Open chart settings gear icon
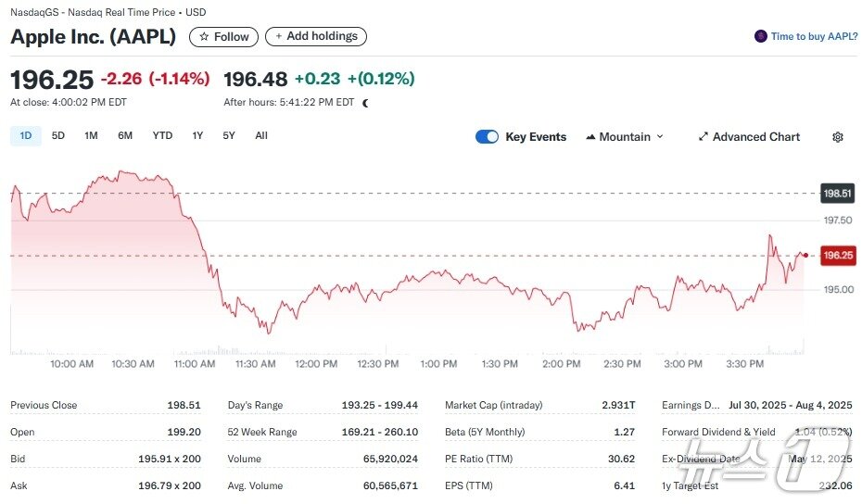Image resolution: width=862 pixels, height=504 pixels. pos(837,137)
